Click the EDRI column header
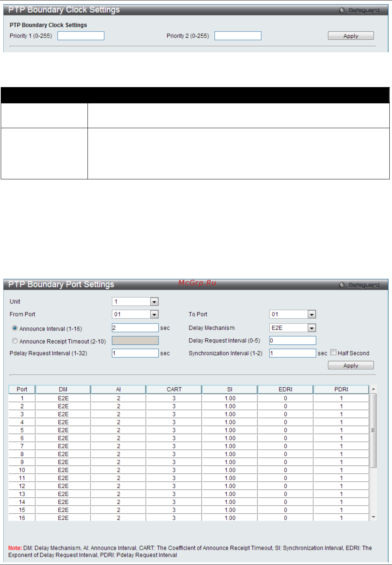Viewport: 392px width, 565px height. pos(285,389)
